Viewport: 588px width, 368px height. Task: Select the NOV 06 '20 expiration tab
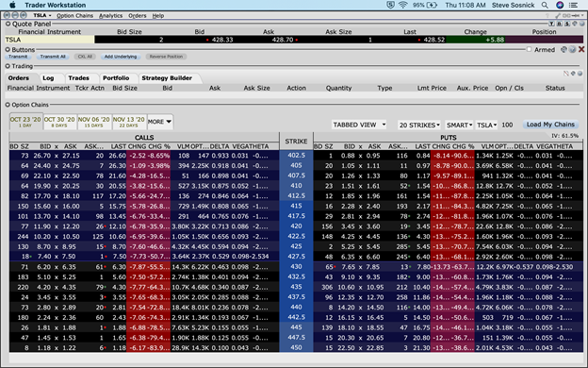pyautogui.click(x=93, y=122)
